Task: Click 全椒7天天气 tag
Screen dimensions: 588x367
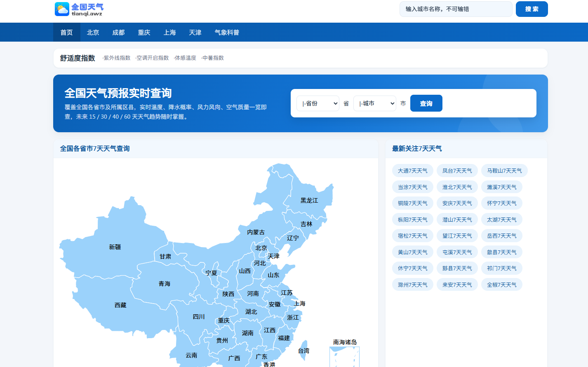Action: click(502, 285)
